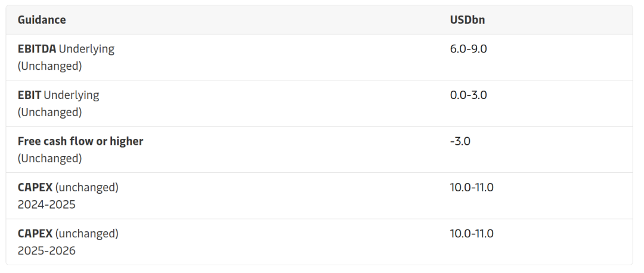Click Unchanged note under EBIT Underlying
Image resolution: width=644 pixels, height=273 pixels.
click(49, 112)
